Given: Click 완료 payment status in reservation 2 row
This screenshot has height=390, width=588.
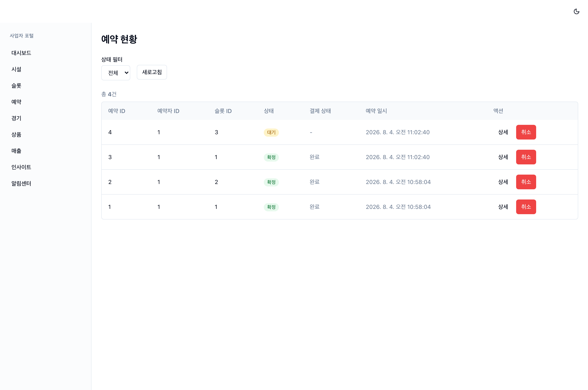Looking at the screenshot, I should point(315,182).
